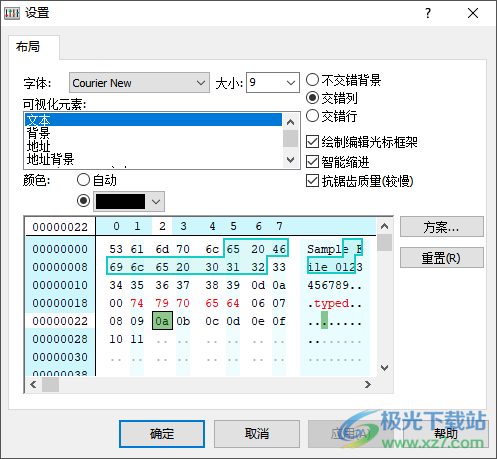Viewport: 497px width, 459px height.
Task: Click '456789..' in ASCII column
Action: coord(334,285)
